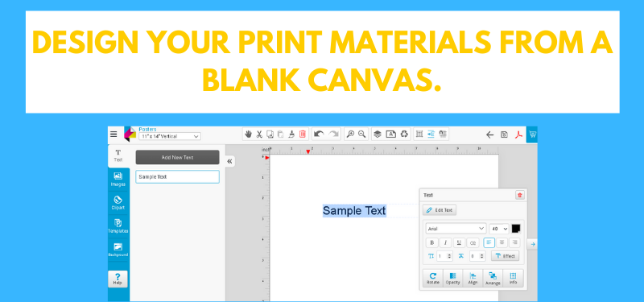644x302 pixels.
Task: Open the Arial font dropdown
Action: click(456, 229)
